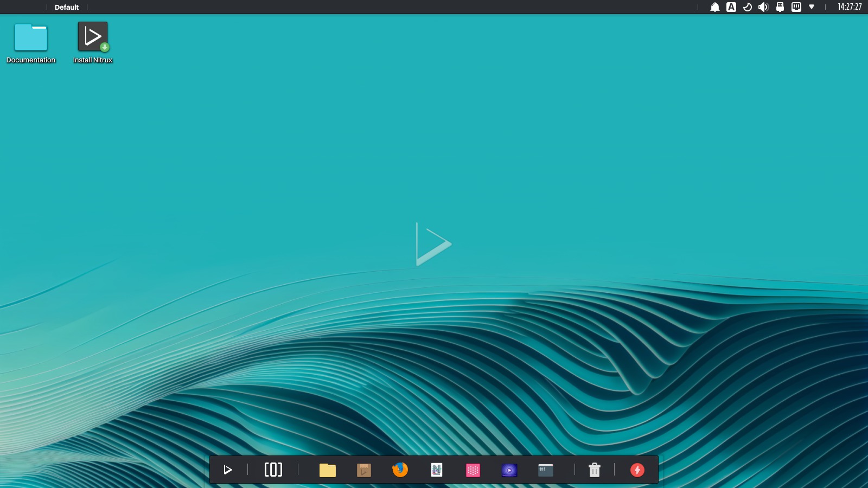Launch the brown package store app
This screenshot has height=488, width=868.
click(x=364, y=470)
